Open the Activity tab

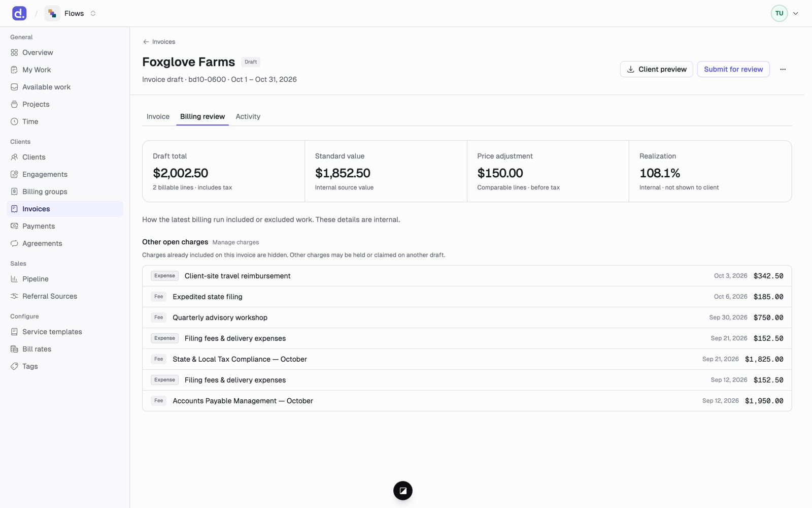[248, 116]
